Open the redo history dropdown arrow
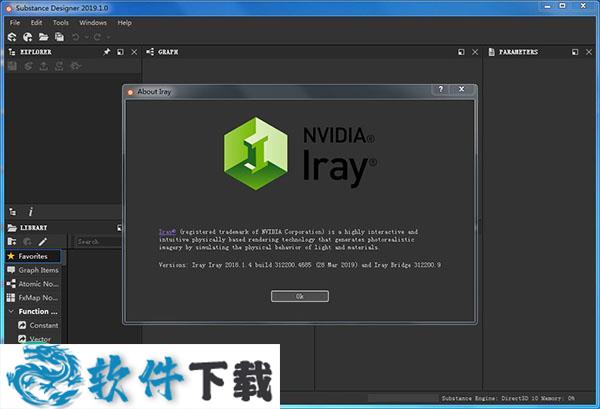The height and width of the screenshot is (409, 600). point(108,37)
